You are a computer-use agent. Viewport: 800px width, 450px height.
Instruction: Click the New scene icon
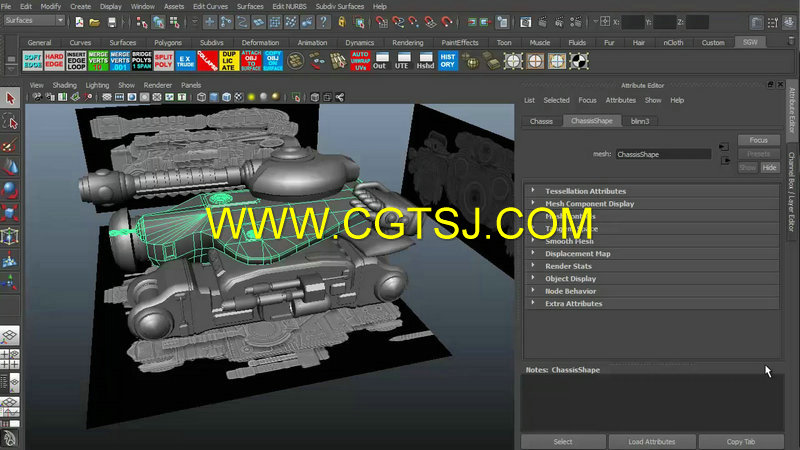click(79, 22)
